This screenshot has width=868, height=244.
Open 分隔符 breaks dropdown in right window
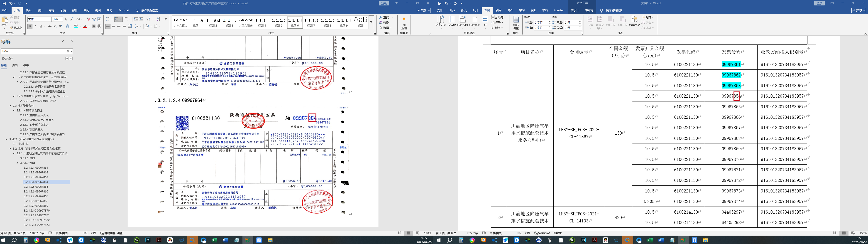click(x=498, y=17)
